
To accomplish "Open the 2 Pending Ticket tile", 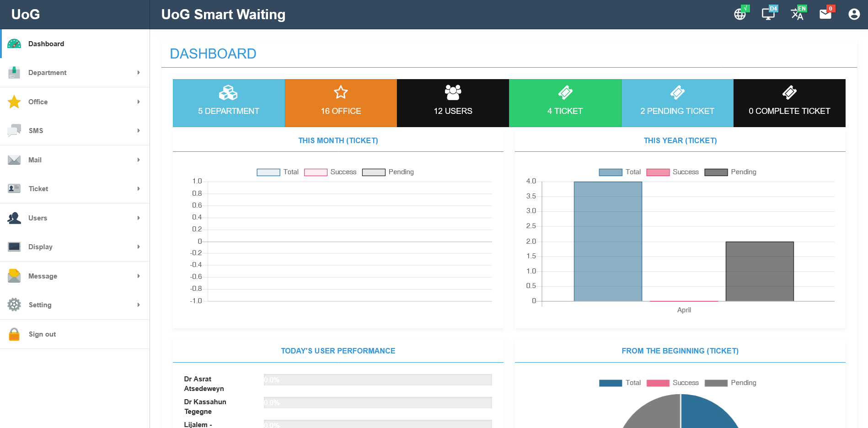I will (677, 103).
